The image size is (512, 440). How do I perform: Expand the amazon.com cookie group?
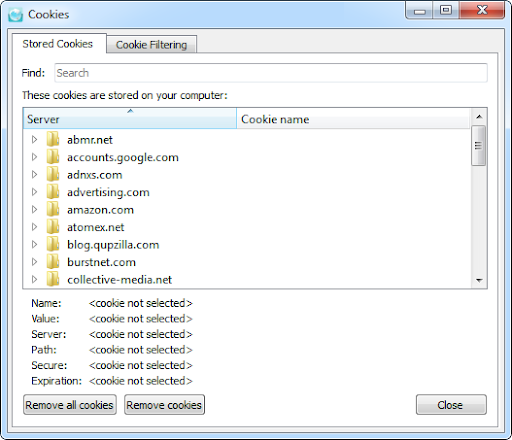pos(34,209)
